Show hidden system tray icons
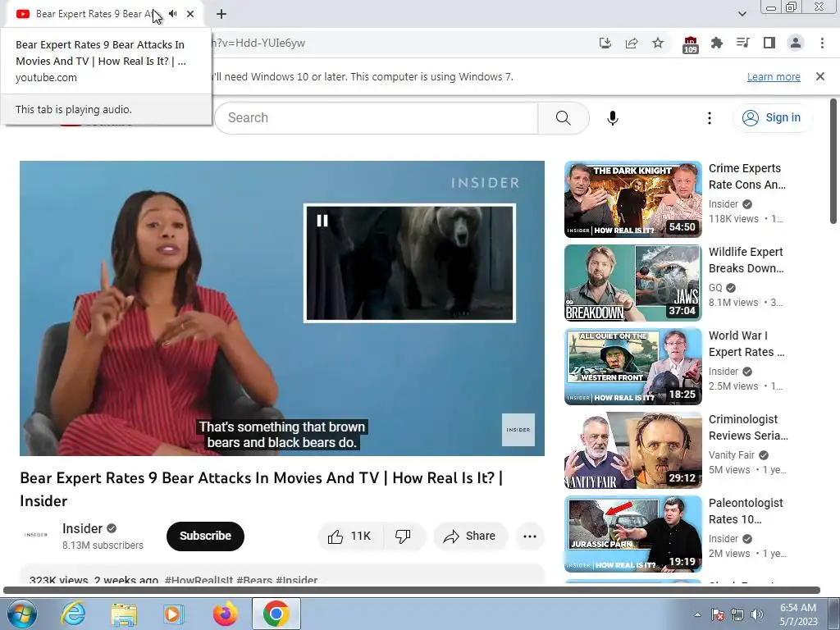Screen dimensions: 840x630 point(697,614)
